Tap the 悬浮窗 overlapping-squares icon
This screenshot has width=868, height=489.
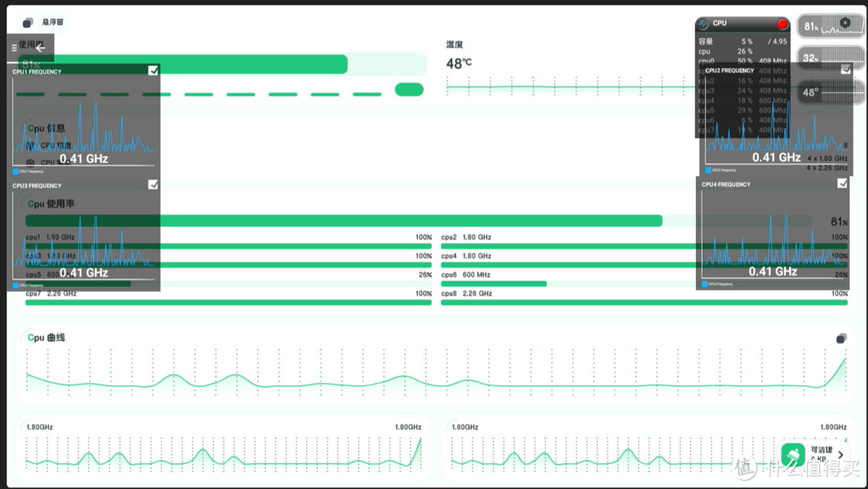click(x=27, y=22)
